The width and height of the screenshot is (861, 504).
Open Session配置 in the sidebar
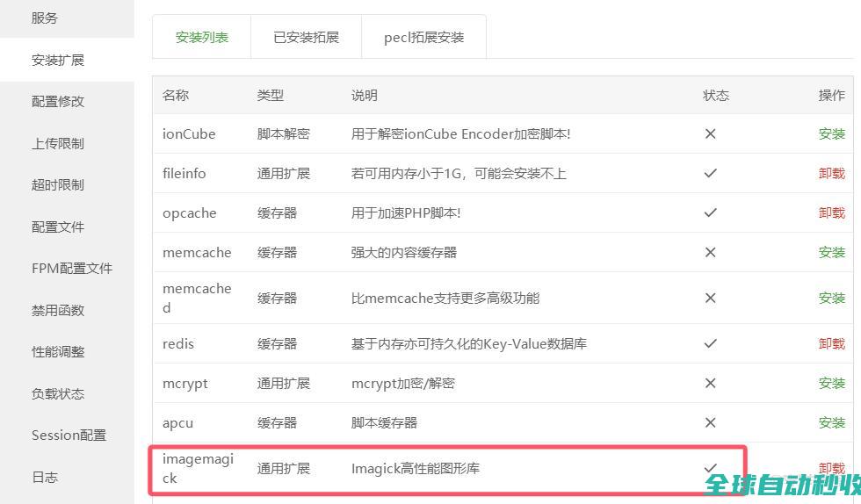pos(69,435)
